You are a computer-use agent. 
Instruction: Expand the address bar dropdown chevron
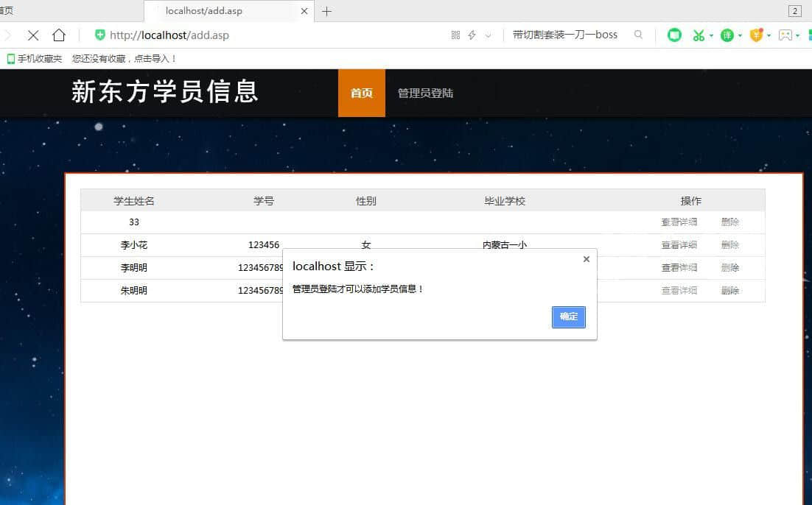(x=488, y=35)
